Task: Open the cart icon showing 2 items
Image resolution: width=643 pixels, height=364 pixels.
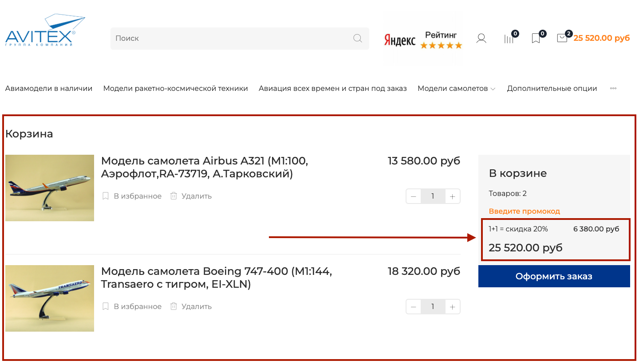Action: [x=562, y=38]
